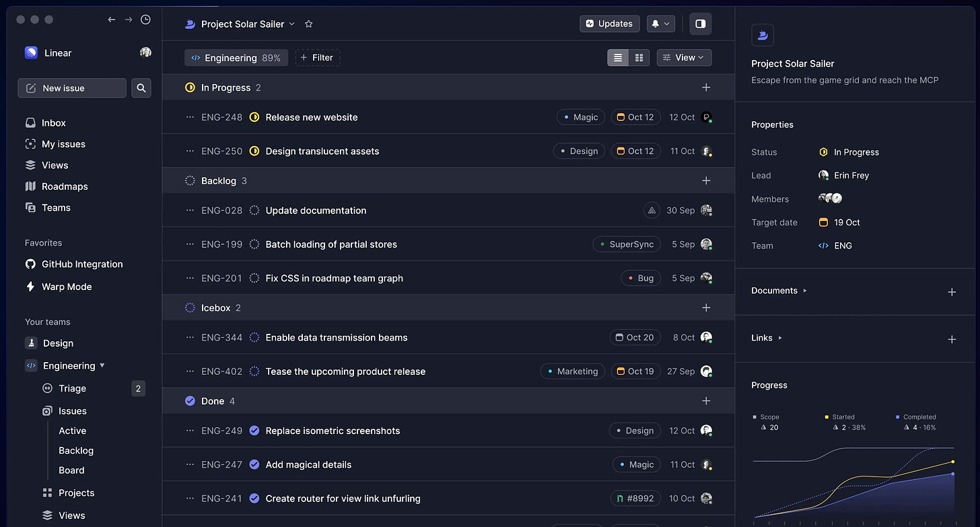980x527 pixels.
Task: Select My issues in the sidebar
Action: 63,143
